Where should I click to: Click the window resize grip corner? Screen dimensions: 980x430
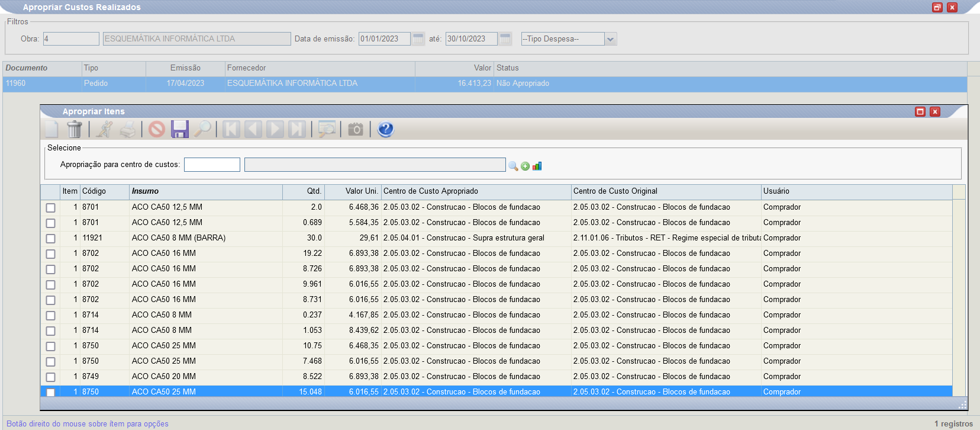[962, 405]
